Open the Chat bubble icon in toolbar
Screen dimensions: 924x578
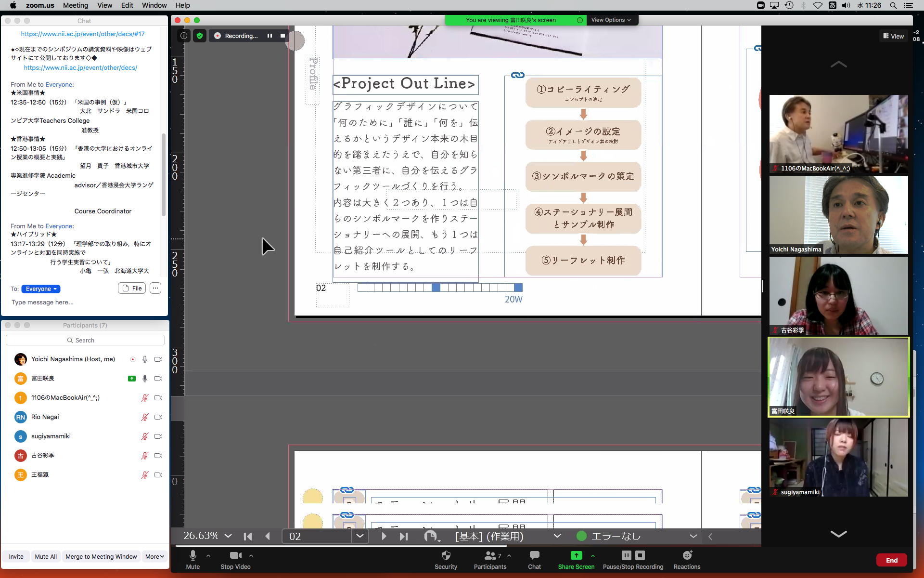coord(534,555)
